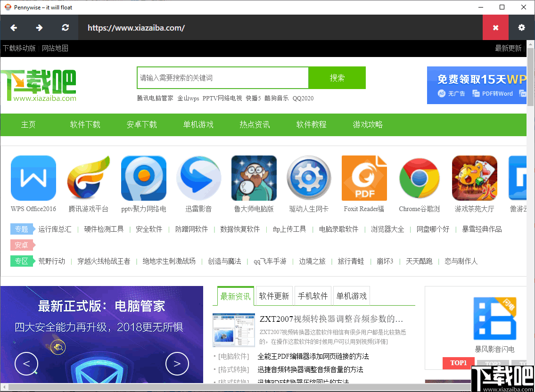Go back with the left arrow button
535x392 pixels.
point(14,28)
